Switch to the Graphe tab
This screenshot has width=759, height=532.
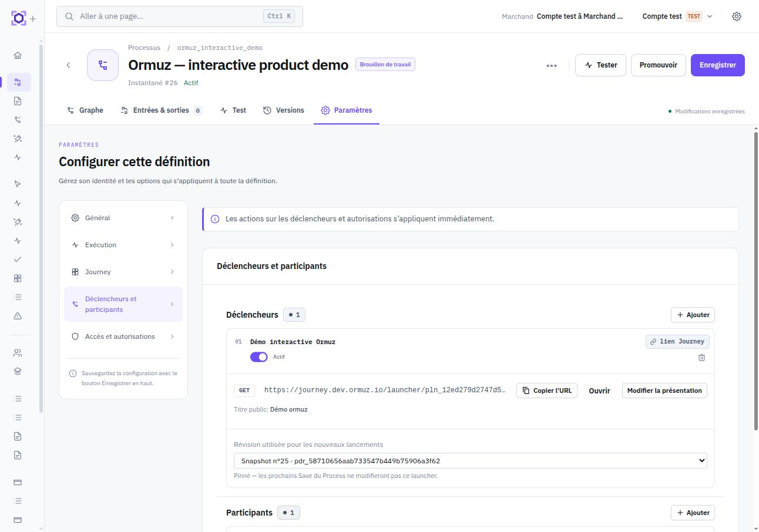point(85,110)
